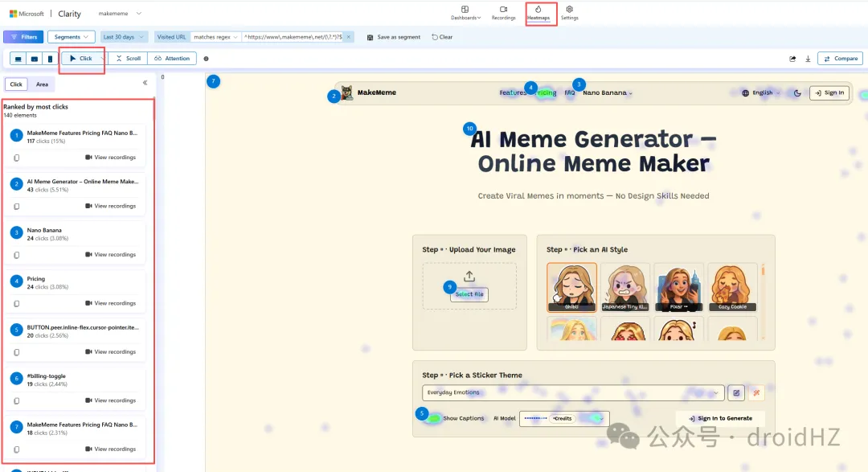Open the Heatmaps section
868x472 pixels.
pyautogui.click(x=538, y=13)
